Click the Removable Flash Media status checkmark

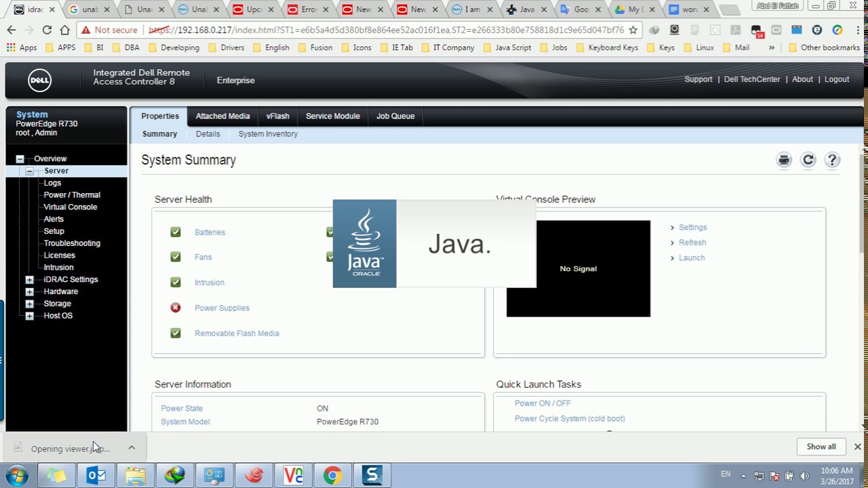[x=176, y=333]
